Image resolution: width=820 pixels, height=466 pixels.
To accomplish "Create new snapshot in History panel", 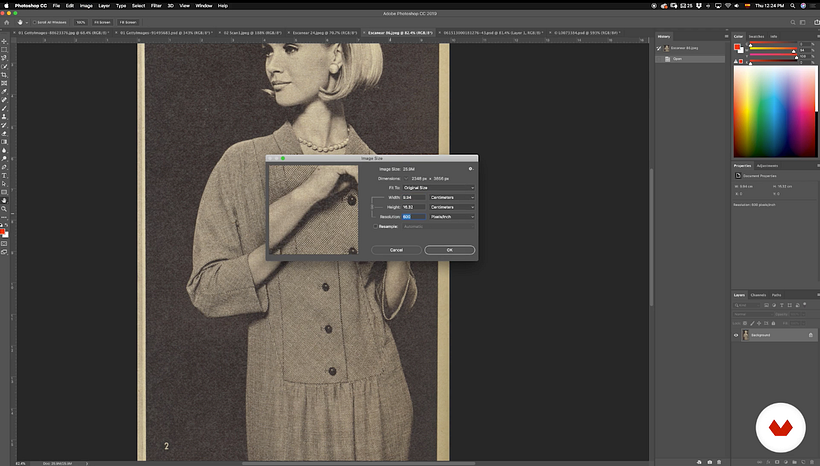I will [x=710, y=462].
